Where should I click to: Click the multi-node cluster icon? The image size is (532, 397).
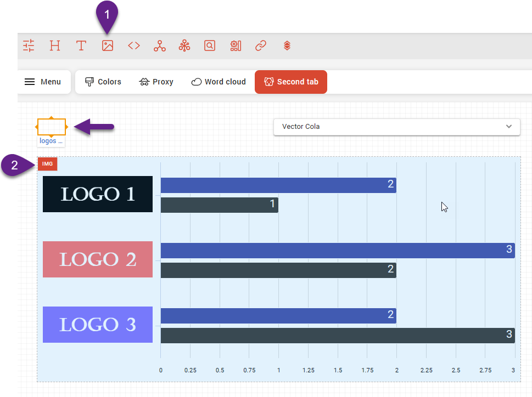[x=184, y=46]
